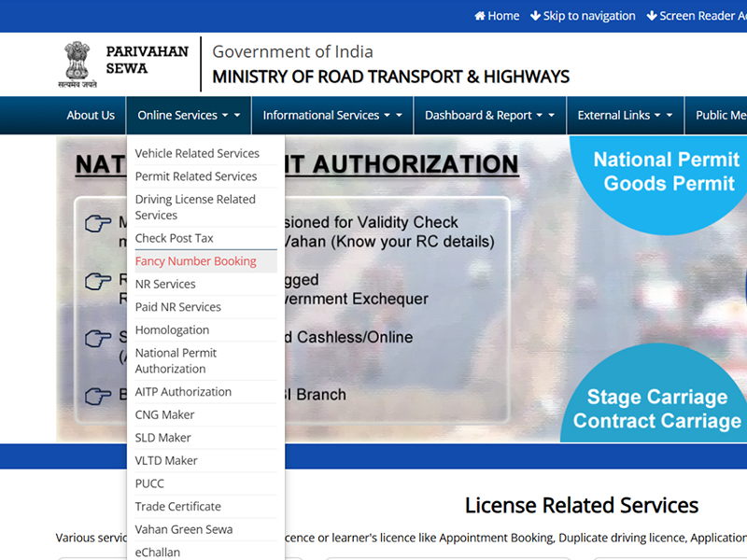
Task: Choose AITP Authorization
Action: (x=183, y=392)
